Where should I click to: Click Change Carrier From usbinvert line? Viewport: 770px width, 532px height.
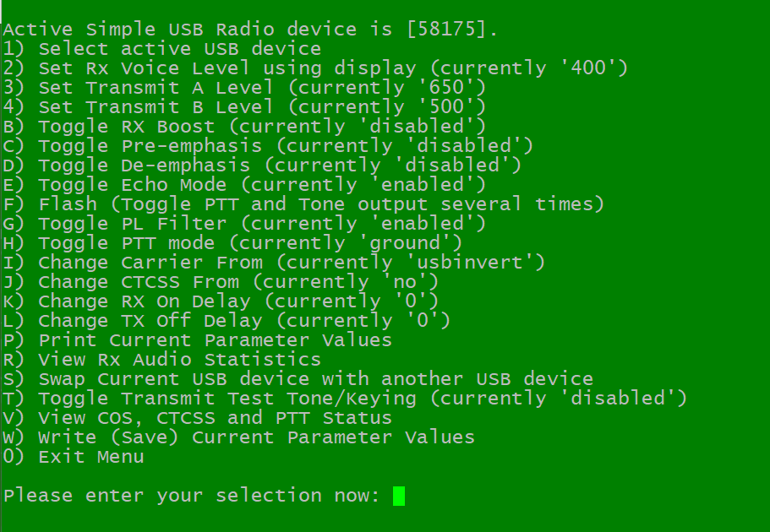coord(274,263)
